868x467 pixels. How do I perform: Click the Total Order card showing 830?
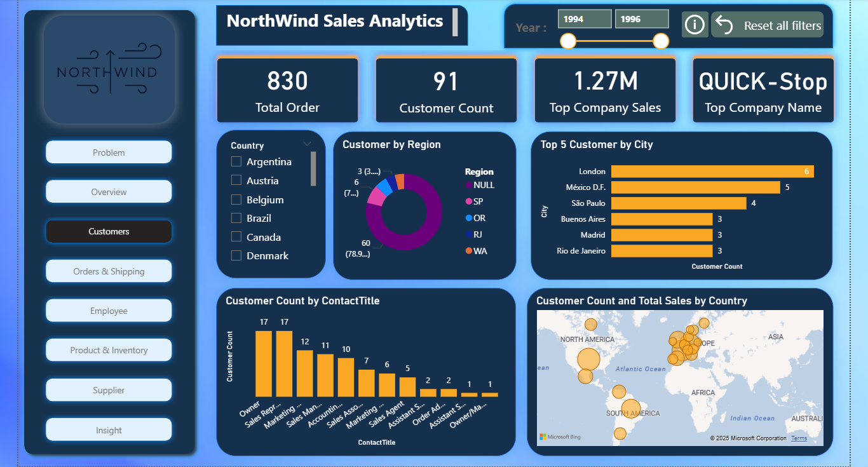[x=287, y=90]
